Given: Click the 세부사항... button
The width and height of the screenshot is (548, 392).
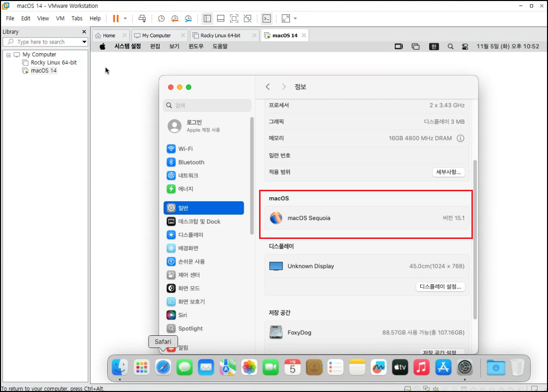Looking at the screenshot, I should pyautogui.click(x=449, y=172).
